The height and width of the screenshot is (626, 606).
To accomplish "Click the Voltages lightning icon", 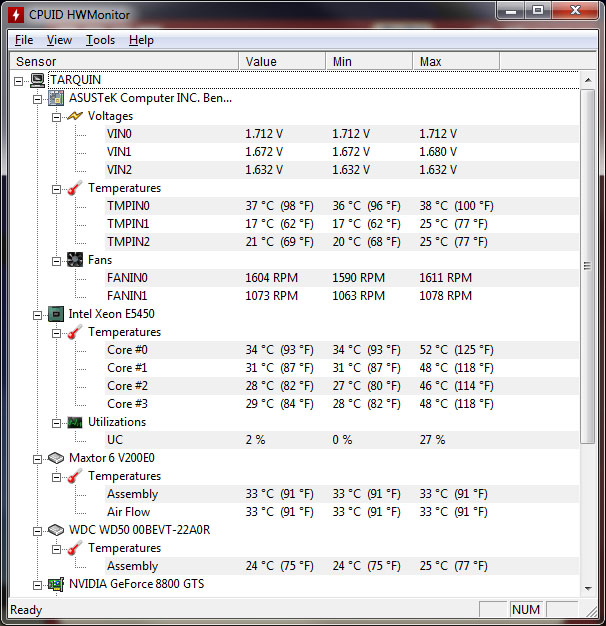I will click(75, 116).
